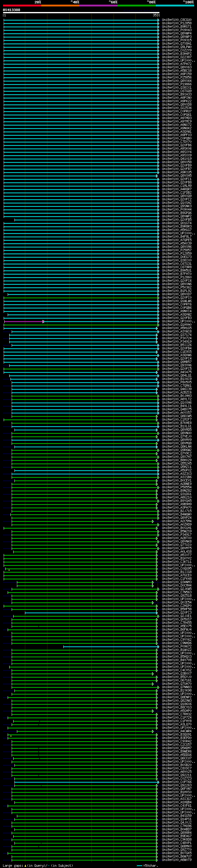Select UniRef100_B4SG59 label
The height and width of the screenshot is (868, 197).
[176, 816]
